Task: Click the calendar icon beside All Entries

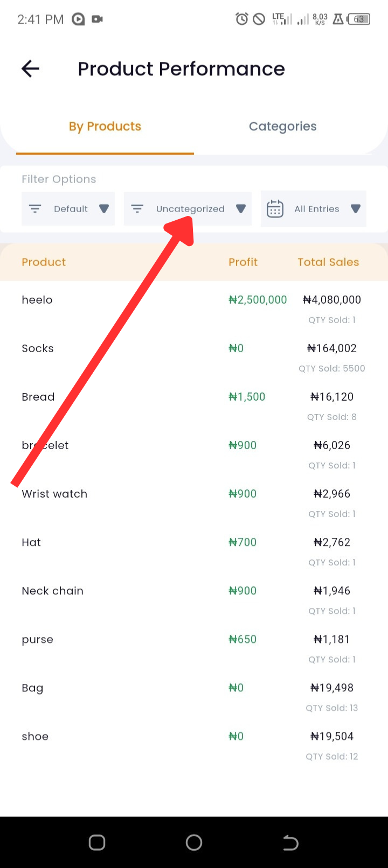Action: coord(275,208)
